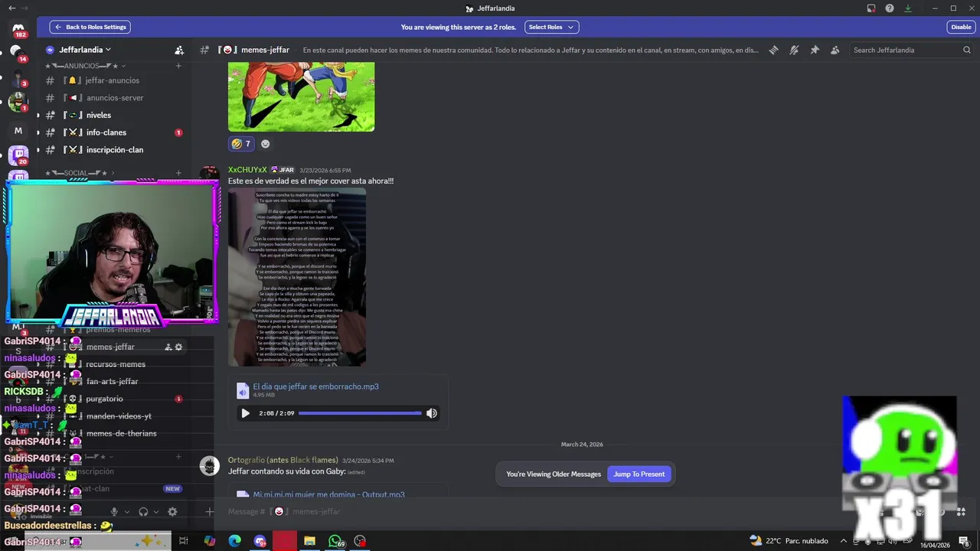980x551 pixels.
Task: Open Pinned Messages pin icon
Action: click(x=815, y=50)
